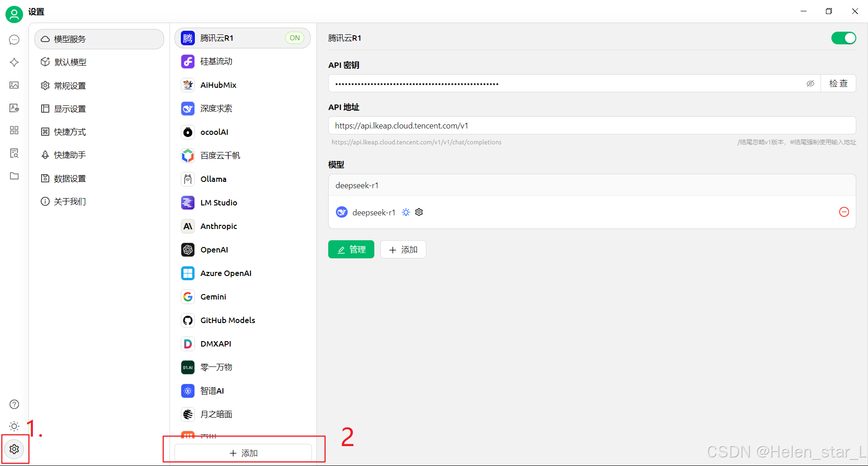This screenshot has width=868, height=466.
Task: Collapse the deepseek-r1 model group header
Action: pos(592,185)
